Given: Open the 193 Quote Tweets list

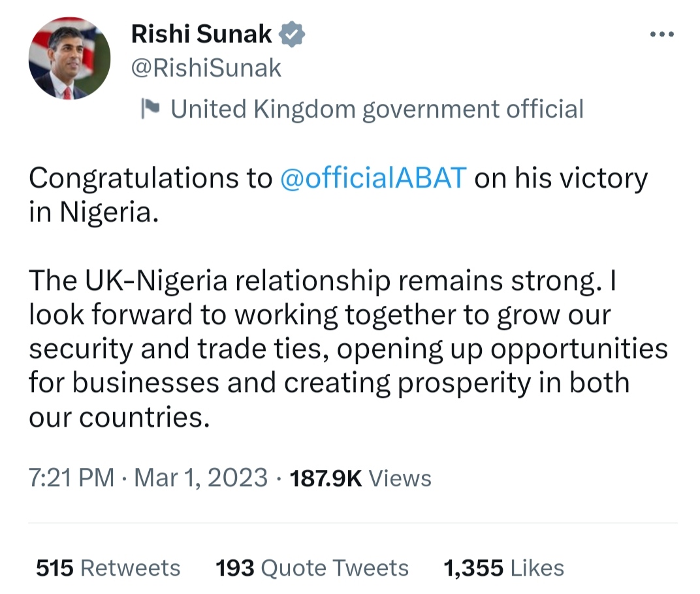Looking at the screenshot, I should [312, 568].
